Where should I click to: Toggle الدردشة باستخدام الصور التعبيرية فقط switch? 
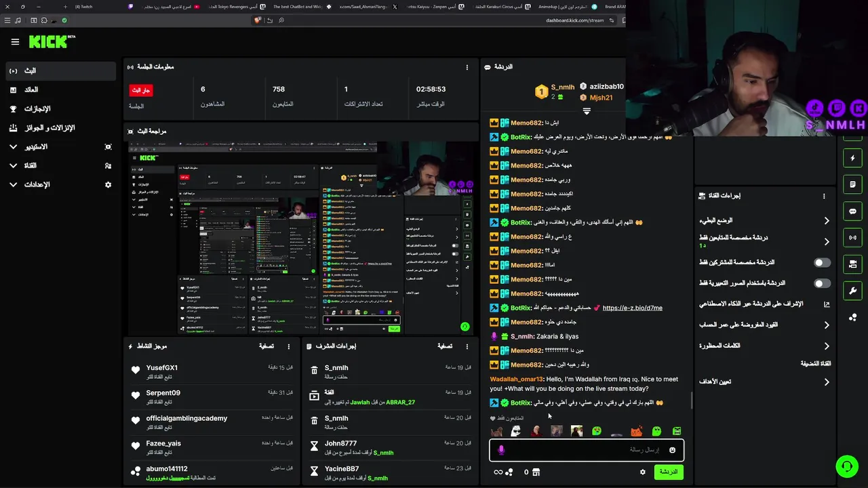tap(822, 283)
